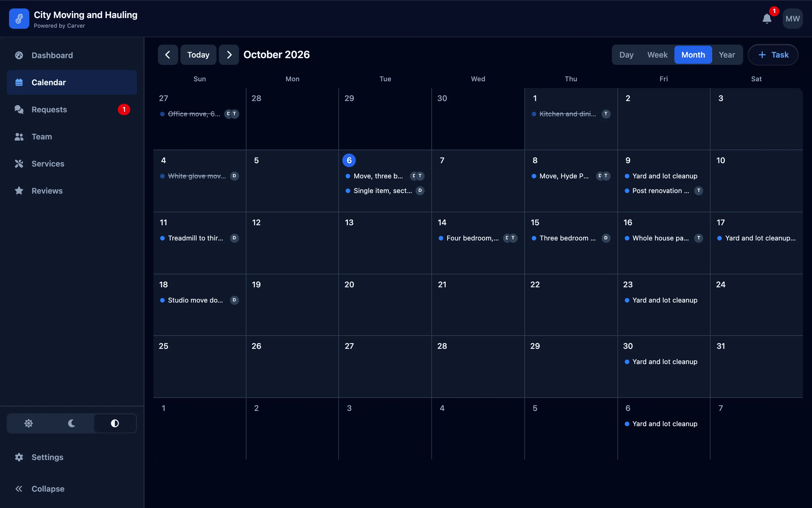Select October 20 day cell number
812x508 pixels.
tap(349, 284)
